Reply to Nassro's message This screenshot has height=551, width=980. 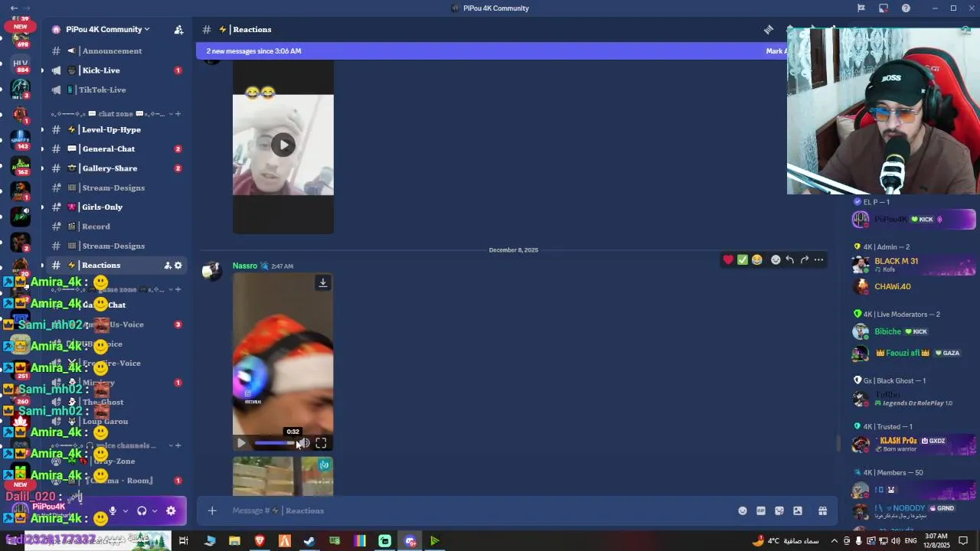tap(789, 259)
